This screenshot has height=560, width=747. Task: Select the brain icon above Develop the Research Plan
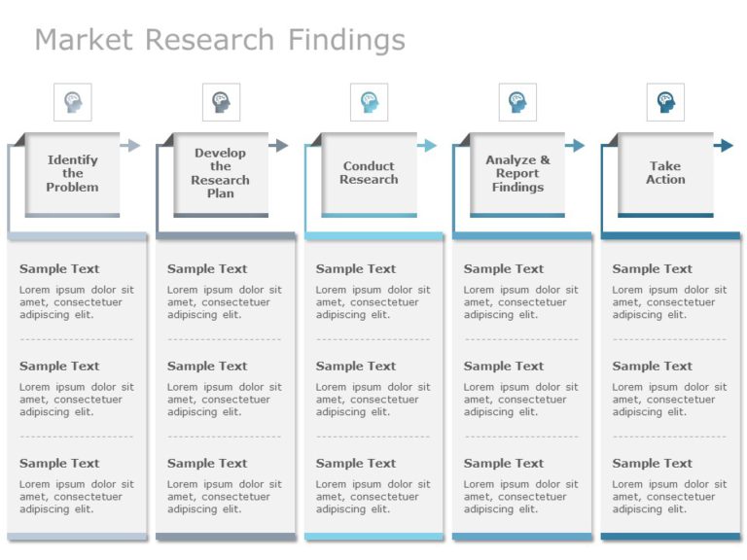(x=221, y=101)
